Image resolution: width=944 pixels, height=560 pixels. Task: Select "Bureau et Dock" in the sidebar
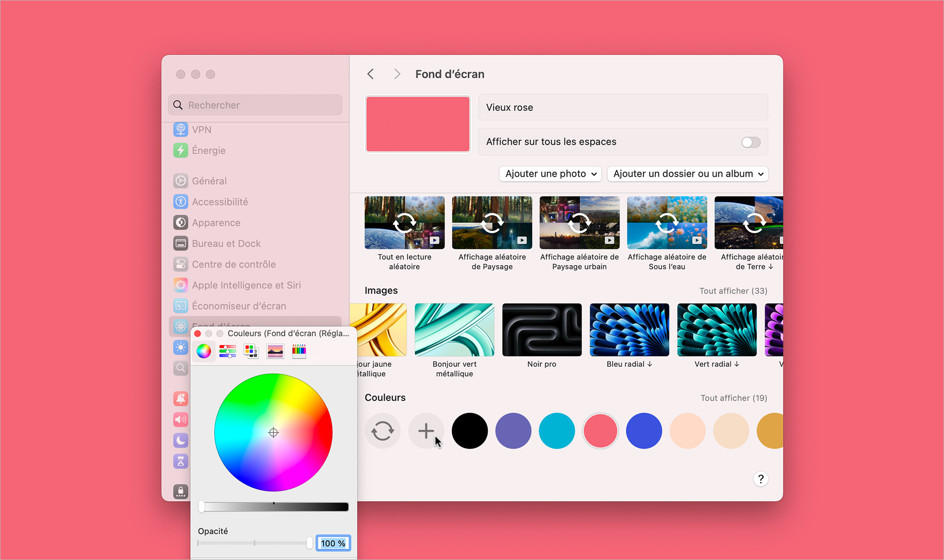pos(226,243)
